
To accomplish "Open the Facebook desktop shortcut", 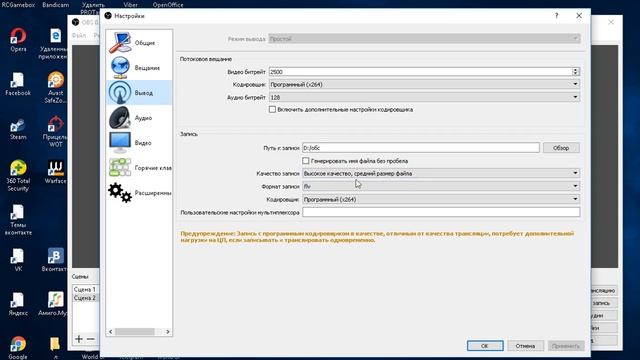I will click(x=18, y=84).
